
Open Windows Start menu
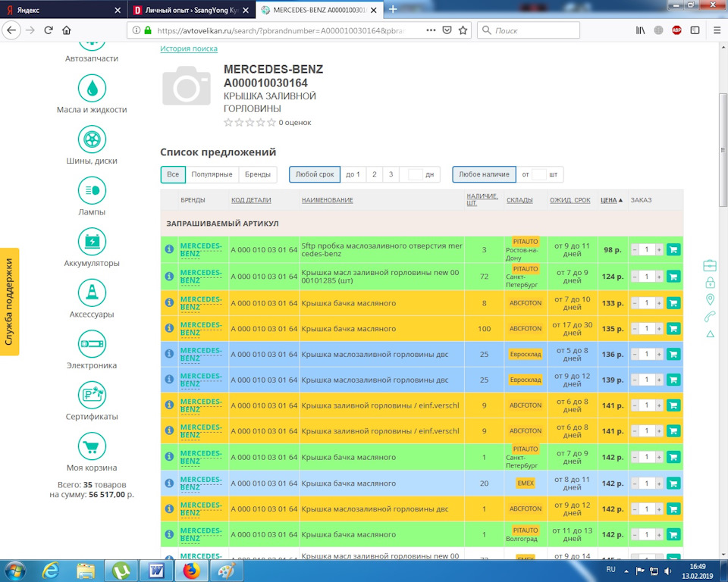pyautogui.click(x=14, y=571)
